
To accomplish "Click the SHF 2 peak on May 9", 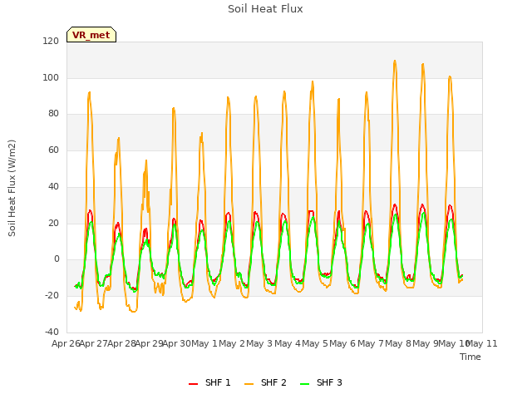I will (450, 76).
